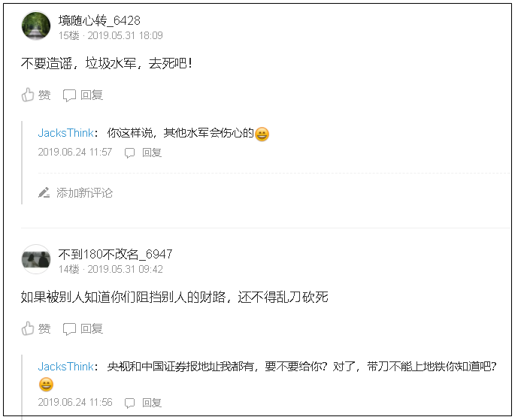Open avatar of 境随心转_6428
The width and height of the screenshot is (518, 420).
(x=36, y=26)
